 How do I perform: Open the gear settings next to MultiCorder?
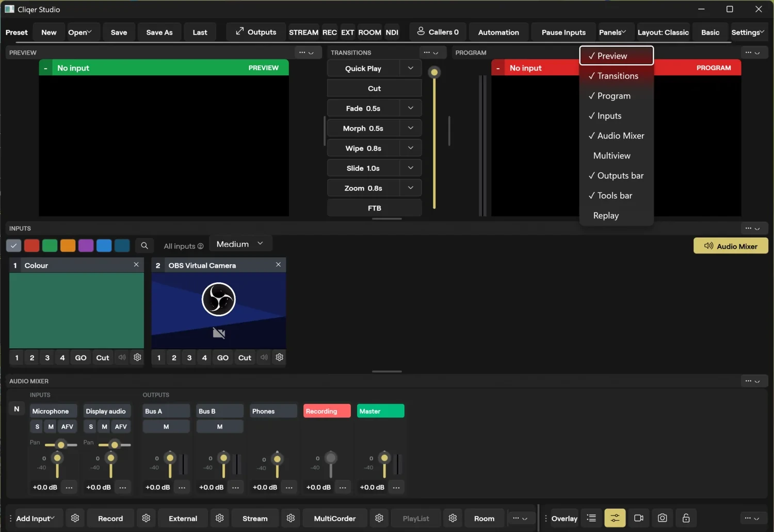[379, 518]
